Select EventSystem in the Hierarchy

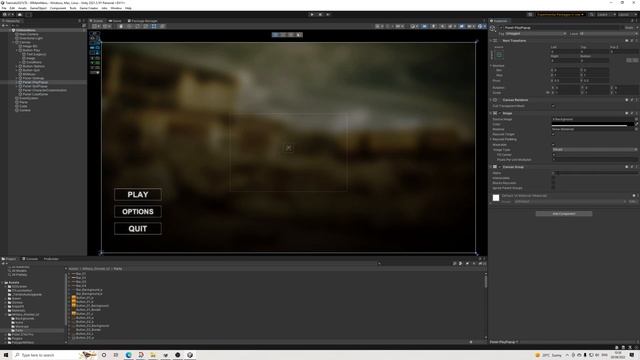click(28, 98)
